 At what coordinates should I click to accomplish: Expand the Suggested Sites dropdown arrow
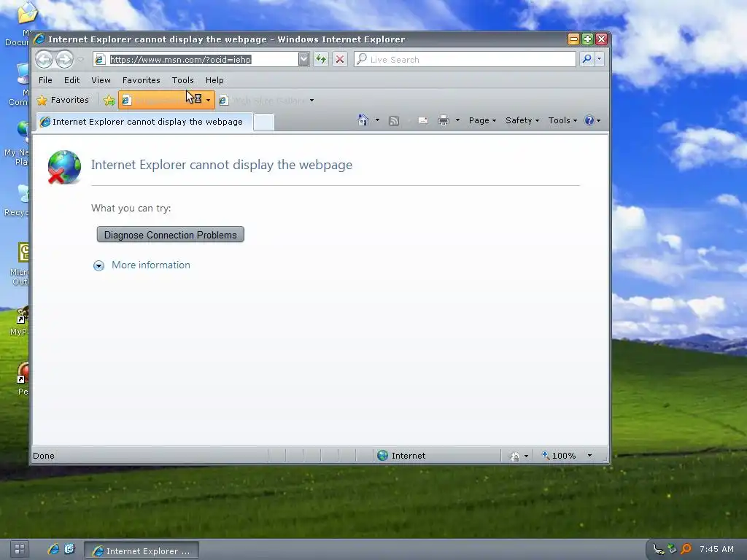[208, 100]
